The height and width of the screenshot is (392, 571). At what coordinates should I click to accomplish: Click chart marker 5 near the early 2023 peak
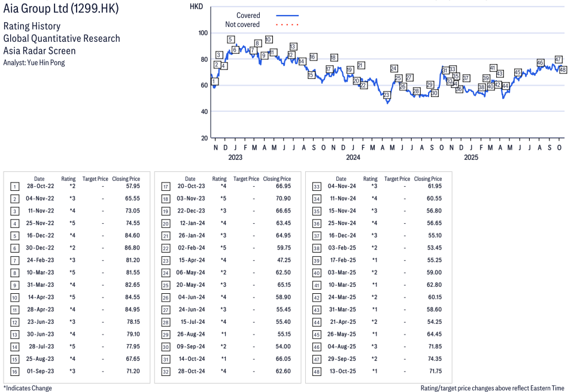point(230,39)
